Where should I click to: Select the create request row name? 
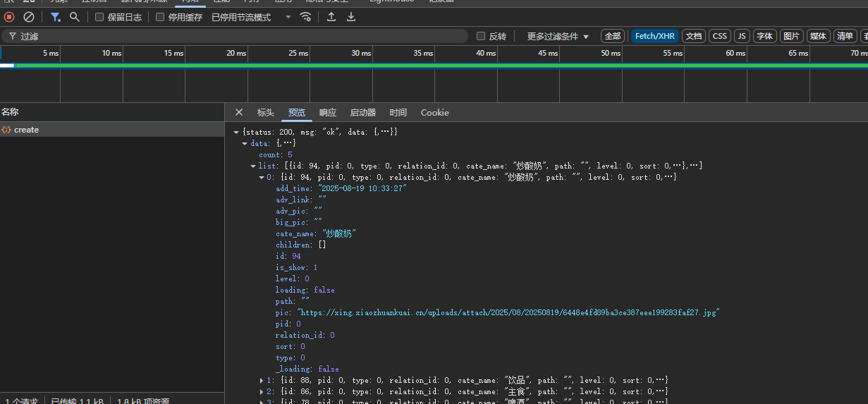pos(27,130)
